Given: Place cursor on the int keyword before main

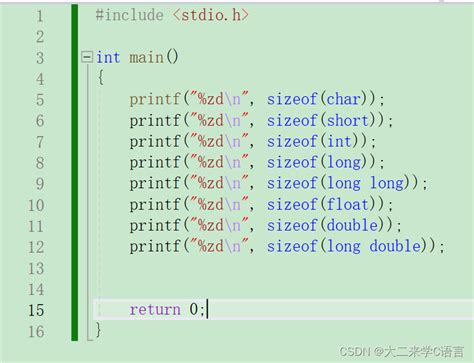Looking at the screenshot, I should [x=108, y=57].
